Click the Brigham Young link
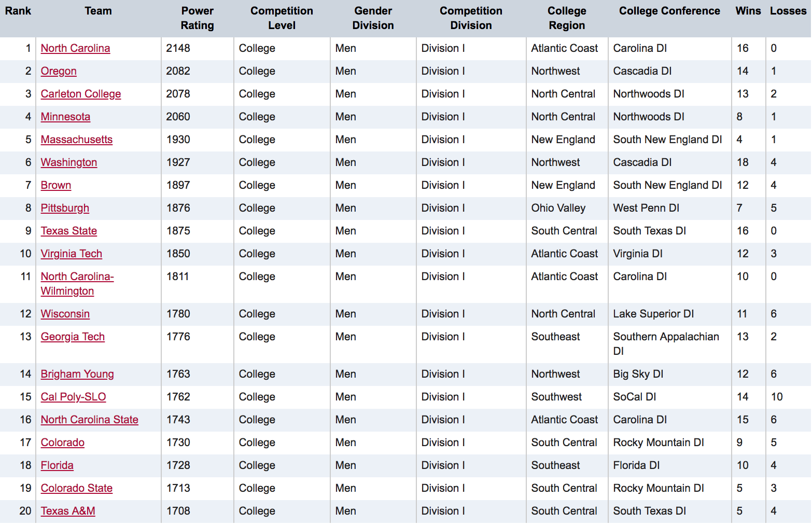 point(77,374)
